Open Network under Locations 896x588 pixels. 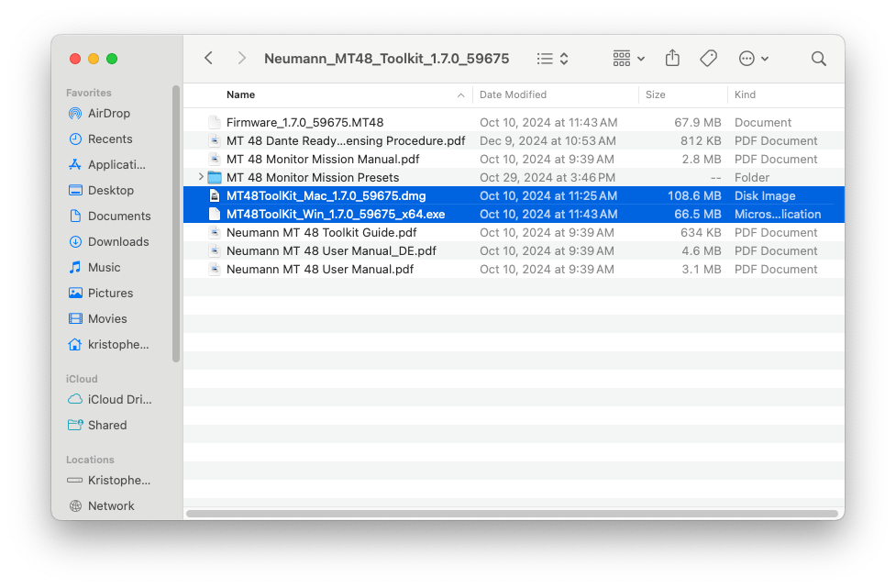click(110, 506)
